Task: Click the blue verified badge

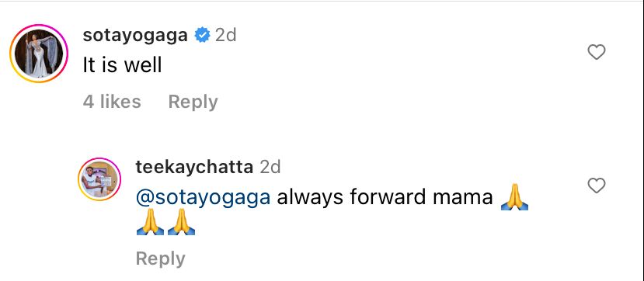Action: pyautogui.click(x=202, y=35)
